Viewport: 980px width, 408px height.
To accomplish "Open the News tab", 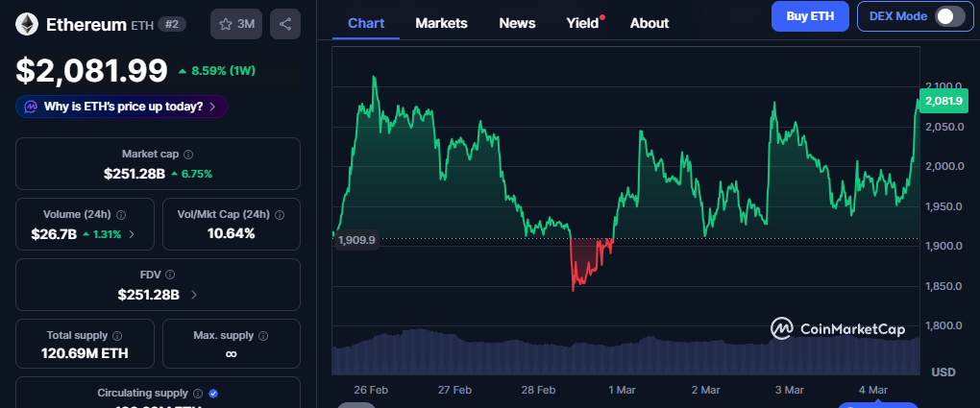I will [517, 23].
